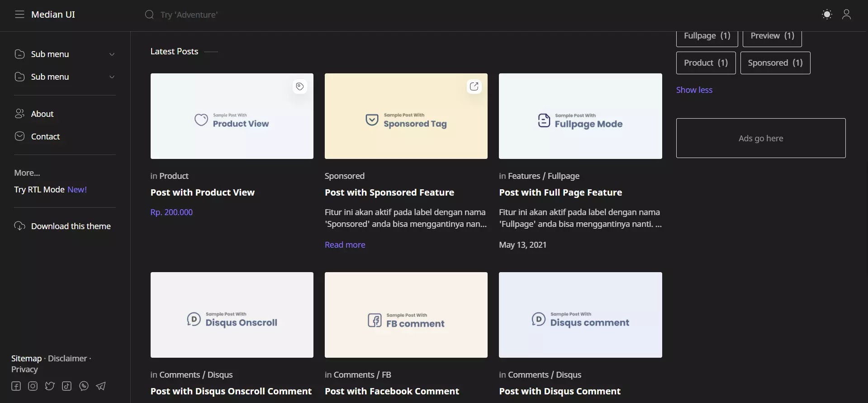Open the Sponsored Tag post thumbnail
The width and height of the screenshot is (868, 403).
[x=406, y=116]
